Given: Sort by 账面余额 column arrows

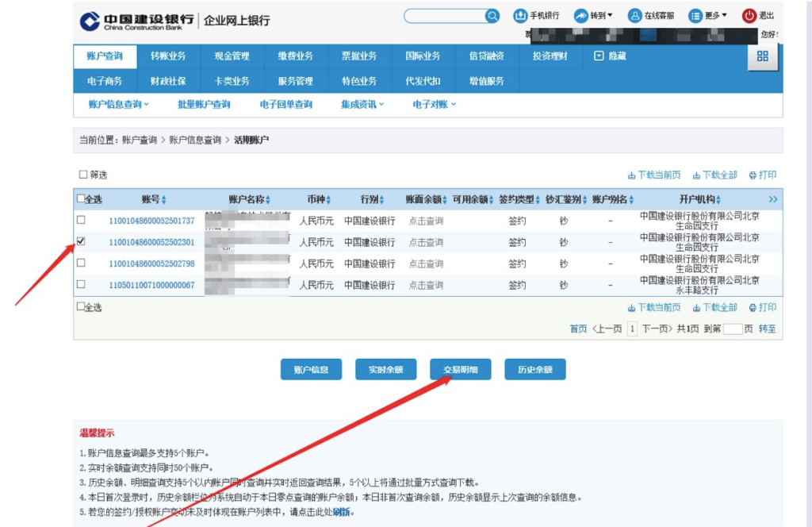Looking at the screenshot, I should point(444,200).
